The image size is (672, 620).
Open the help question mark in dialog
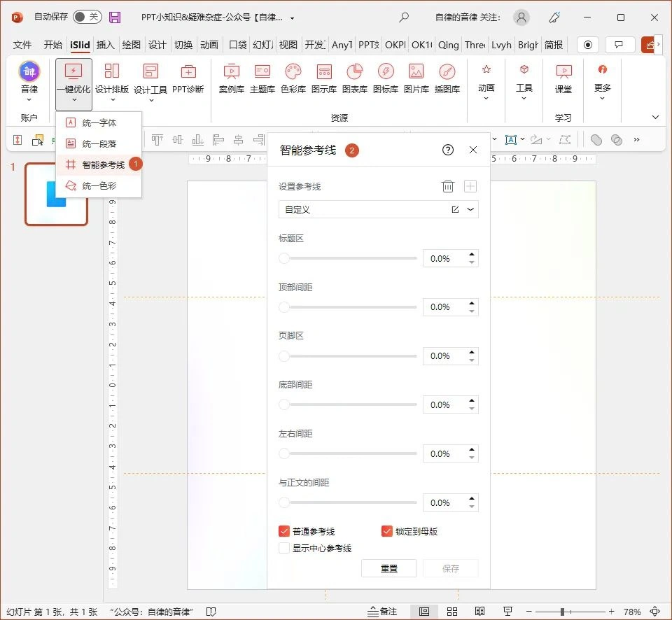click(448, 150)
